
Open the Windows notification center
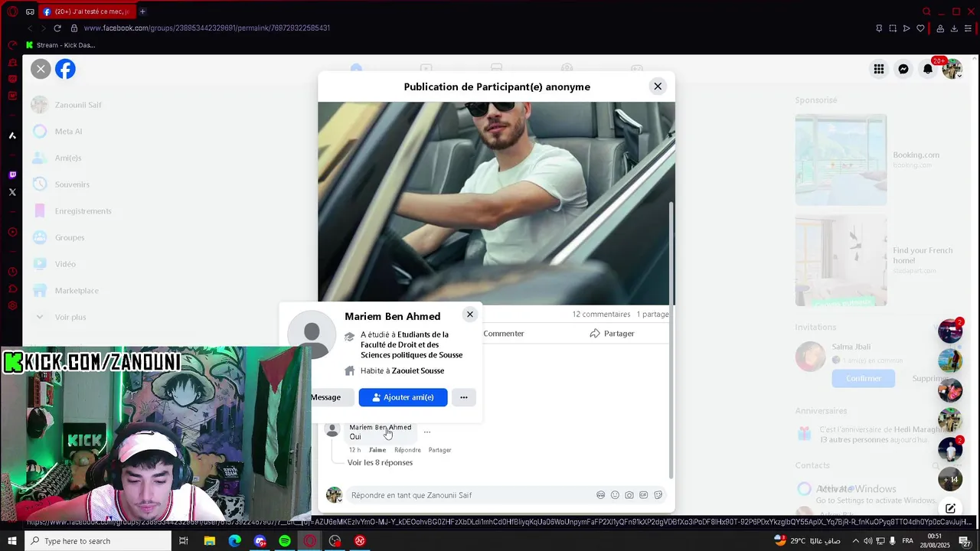(x=965, y=541)
